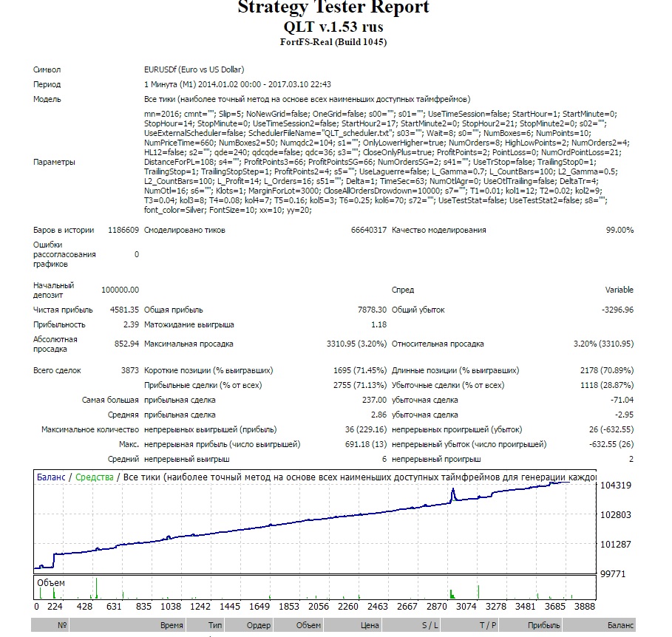Viewport: 672px width, 637px height.
Task: Click the 'Strategy Tester Report' title
Action: [x=333, y=7]
